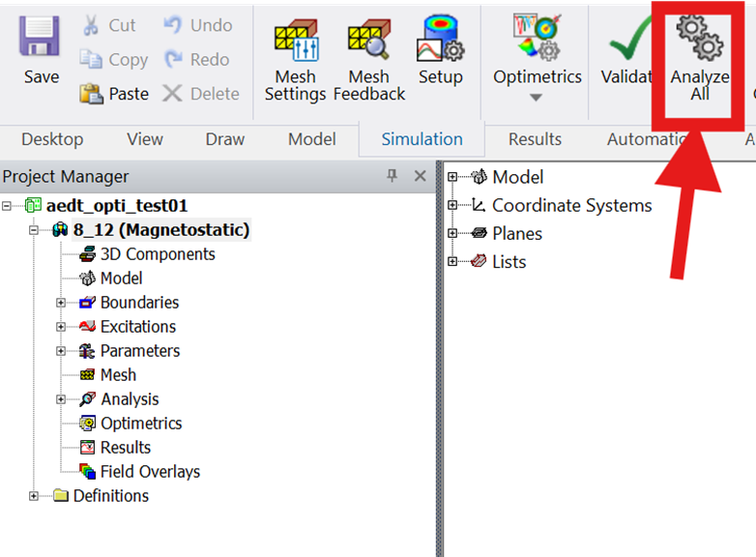This screenshot has width=756, height=557.
Task: Select Field Overlays item
Action: click(x=150, y=472)
